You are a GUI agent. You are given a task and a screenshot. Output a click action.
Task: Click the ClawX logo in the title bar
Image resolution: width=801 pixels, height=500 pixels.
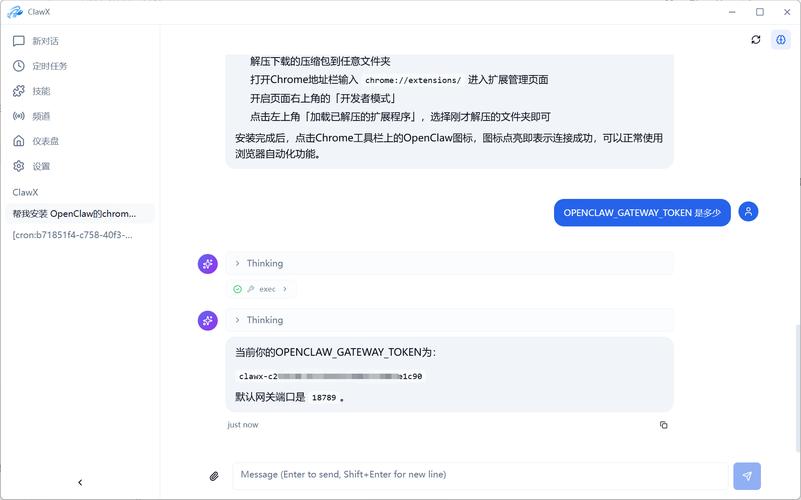click(x=15, y=12)
